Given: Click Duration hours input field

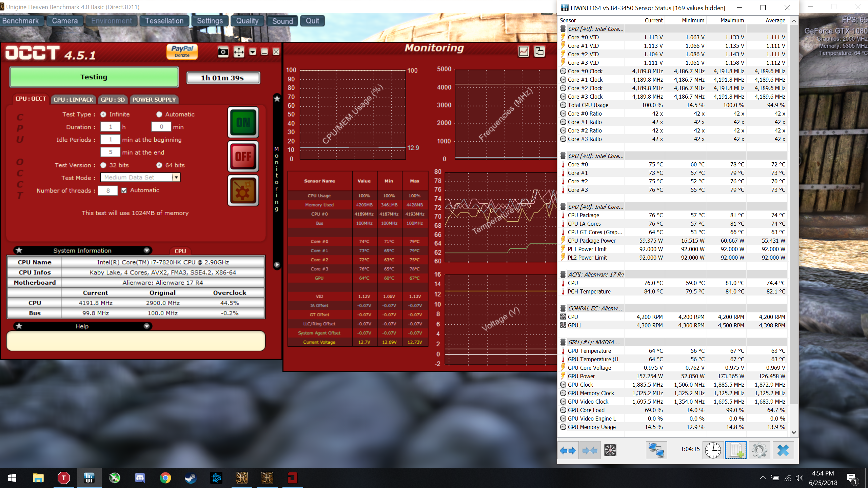Looking at the screenshot, I should pyautogui.click(x=111, y=127).
